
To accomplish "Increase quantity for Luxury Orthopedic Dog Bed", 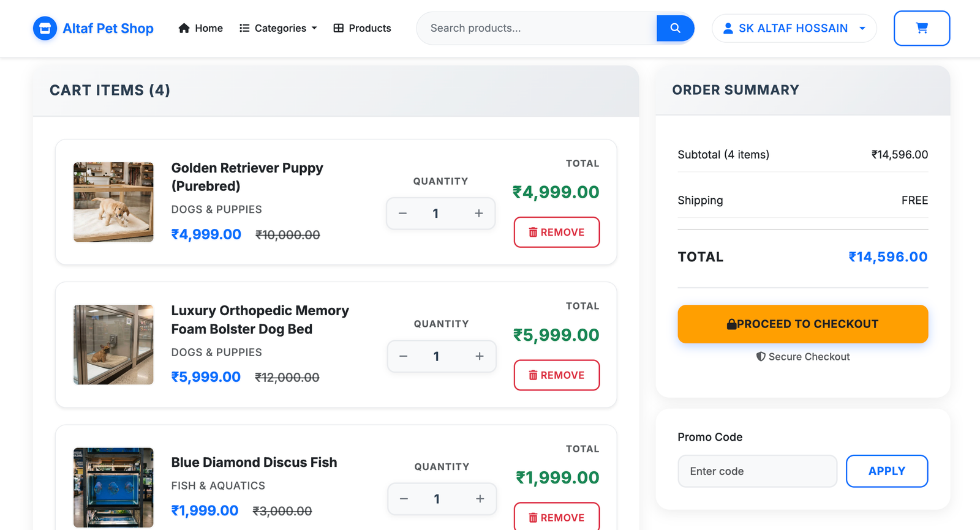I will (480, 356).
